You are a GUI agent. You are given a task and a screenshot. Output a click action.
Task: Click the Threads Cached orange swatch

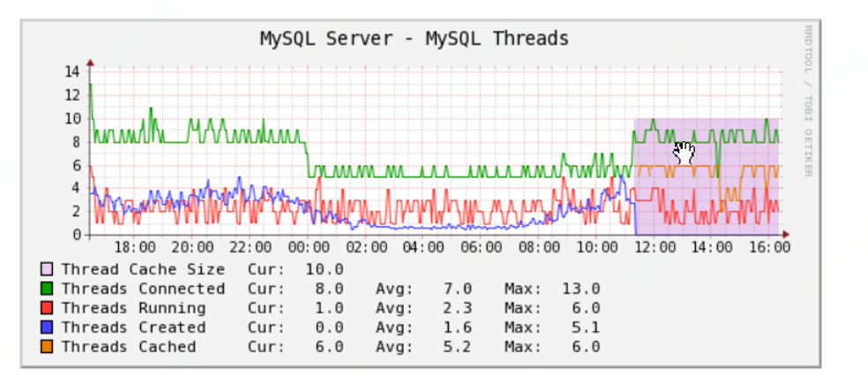[47, 347]
